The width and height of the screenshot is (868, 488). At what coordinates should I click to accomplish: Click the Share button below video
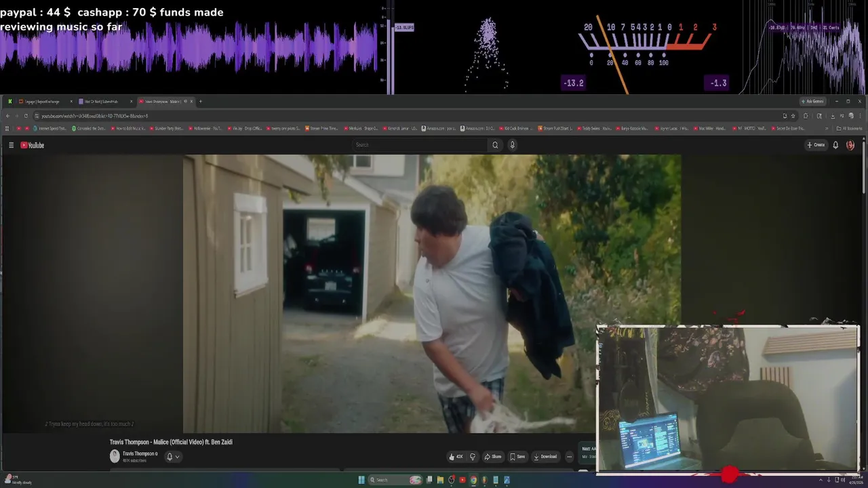point(492,457)
